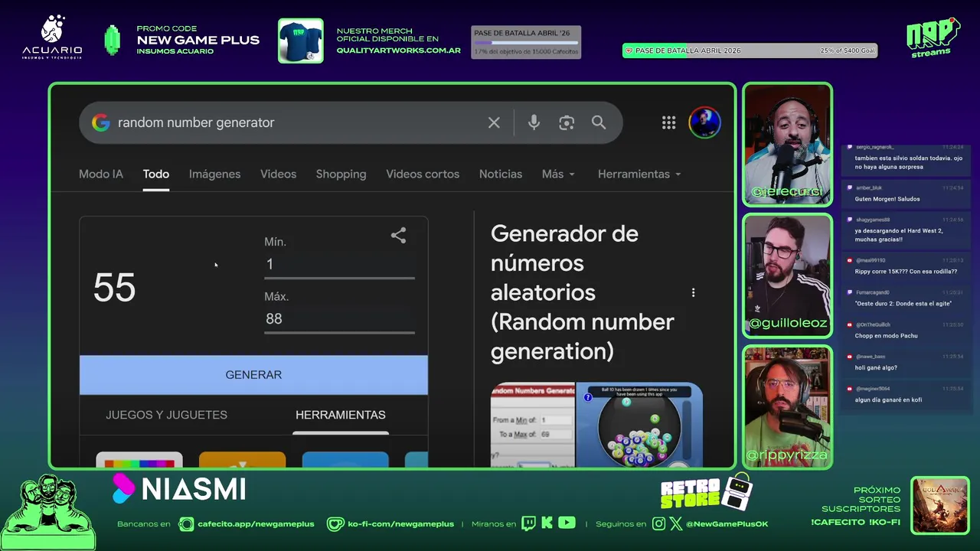Screen dimensions: 980x551
Task: Click the generated number 55
Action: click(114, 289)
